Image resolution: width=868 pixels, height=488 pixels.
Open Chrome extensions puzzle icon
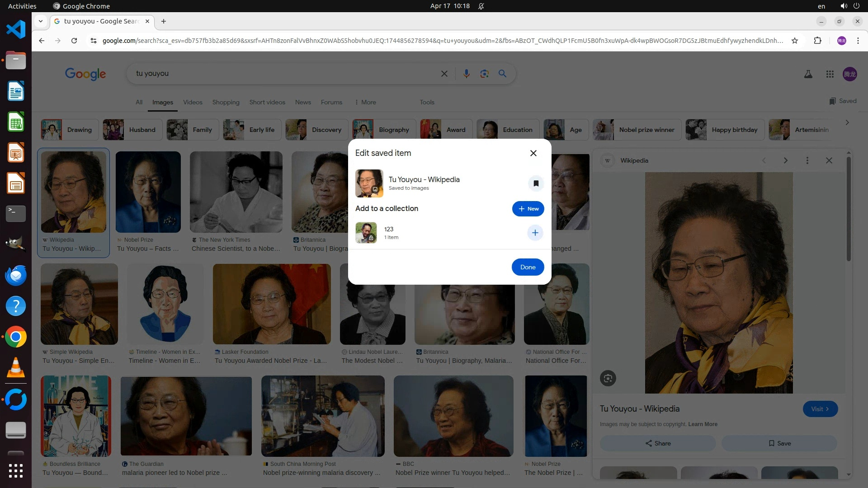[x=817, y=41]
